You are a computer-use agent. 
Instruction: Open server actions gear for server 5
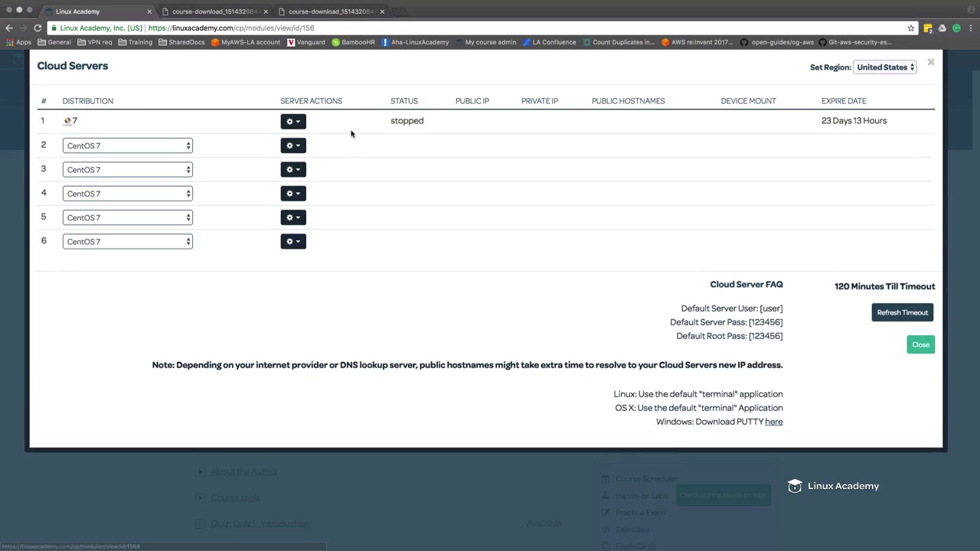(293, 217)
